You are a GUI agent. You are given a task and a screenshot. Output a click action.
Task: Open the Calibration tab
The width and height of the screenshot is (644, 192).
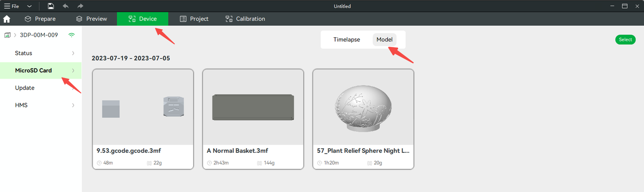coord(246,19)
